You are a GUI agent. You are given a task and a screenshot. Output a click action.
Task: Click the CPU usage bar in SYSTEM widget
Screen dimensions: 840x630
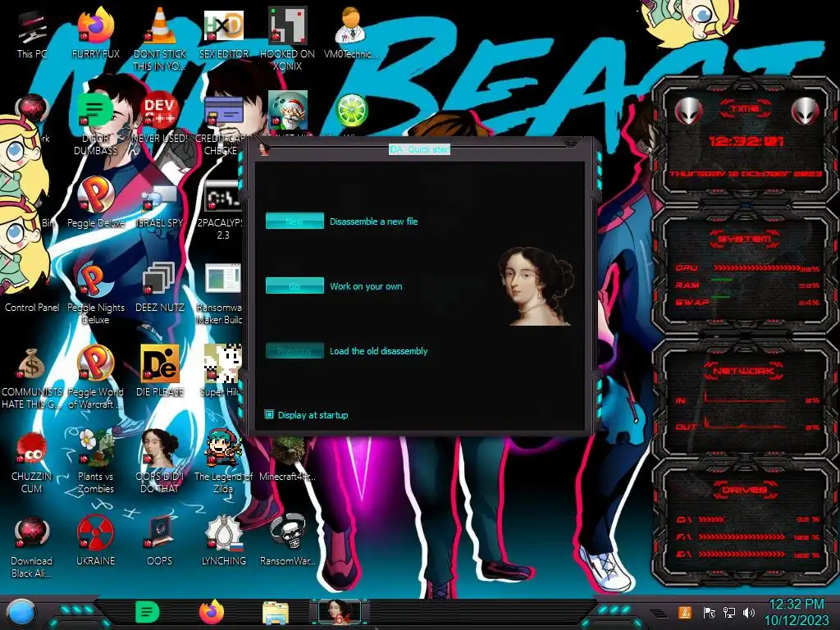click(x=757, y=268)
